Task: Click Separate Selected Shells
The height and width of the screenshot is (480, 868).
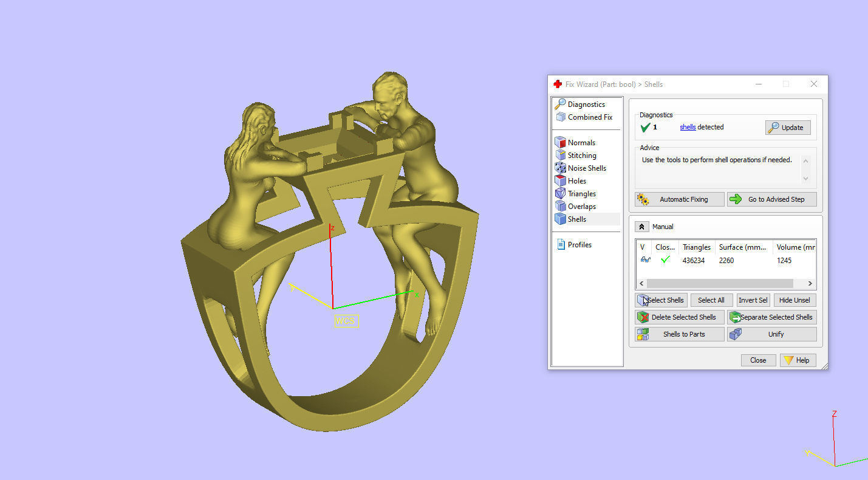Action: [x=772, y=317]
